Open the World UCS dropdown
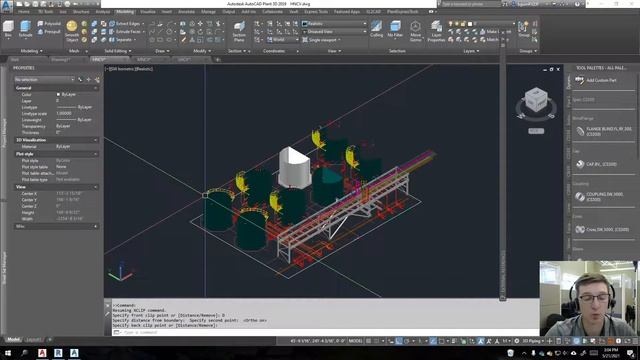The width and height of the screenshot is (640, 360). 283,40
